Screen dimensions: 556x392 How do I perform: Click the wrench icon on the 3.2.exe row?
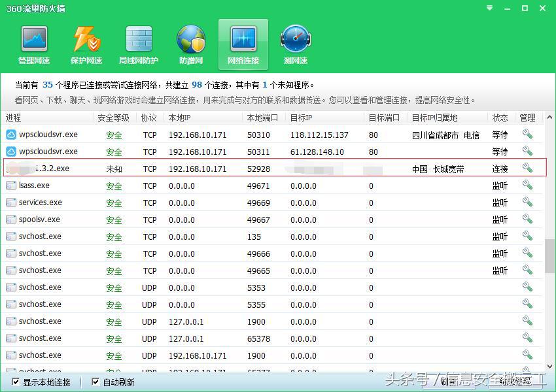point(528,168)
